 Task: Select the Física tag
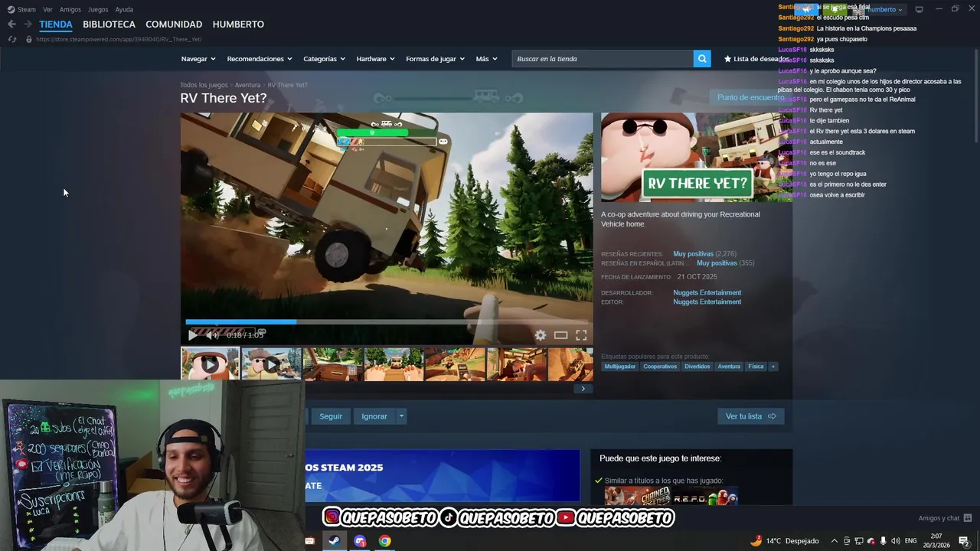coord(756,367)
